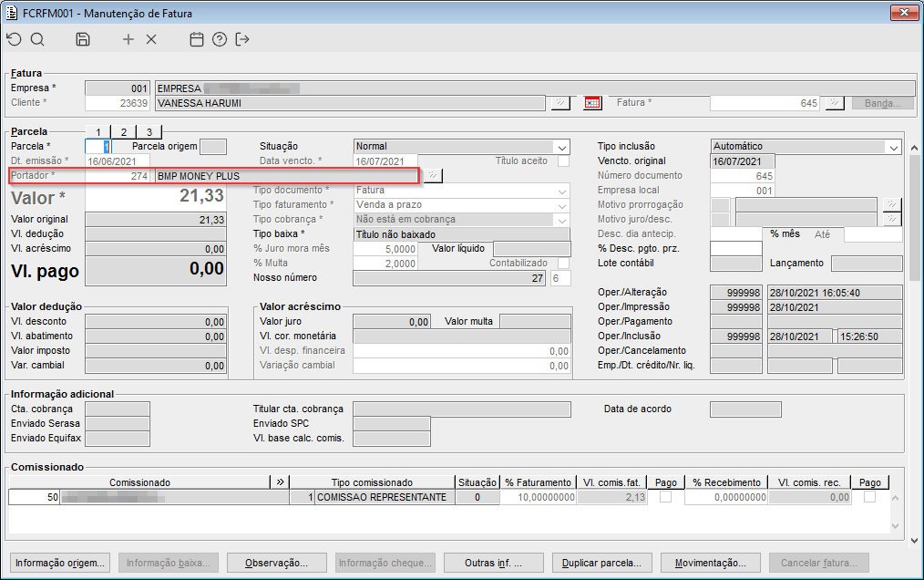The image size is (924, 580).
Task: Save the invoice with the floppy disk icon
Action: click(x=83, y=39)
